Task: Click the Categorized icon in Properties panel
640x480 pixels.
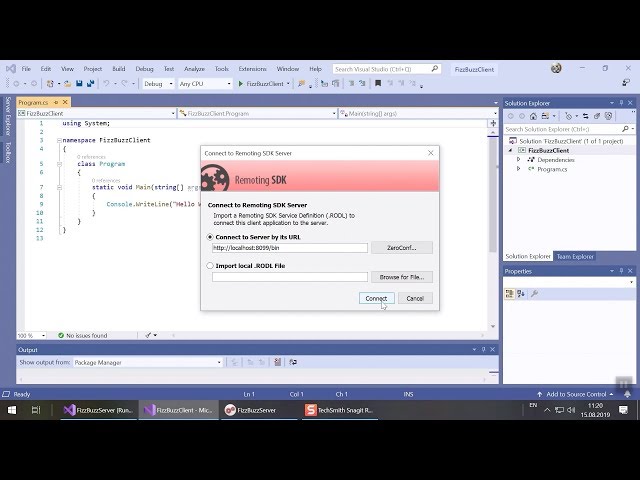Action: [x=509, y=294]
